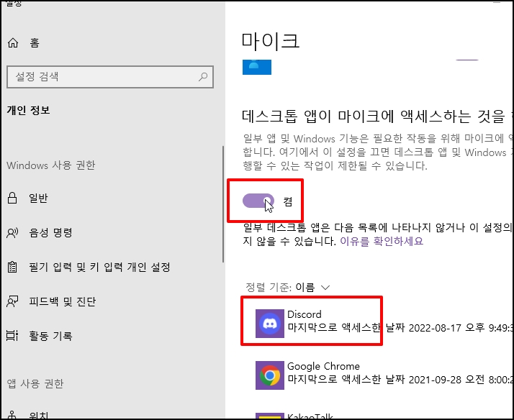Click Google Chrome's last accessed date line

(x=400, y=380)
